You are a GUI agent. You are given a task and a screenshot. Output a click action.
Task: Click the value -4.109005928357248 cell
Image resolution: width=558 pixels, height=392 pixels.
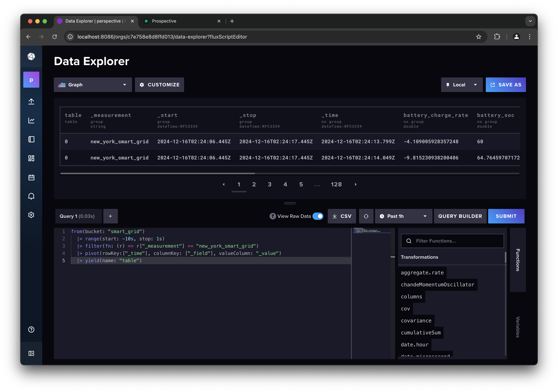[431, 141]
